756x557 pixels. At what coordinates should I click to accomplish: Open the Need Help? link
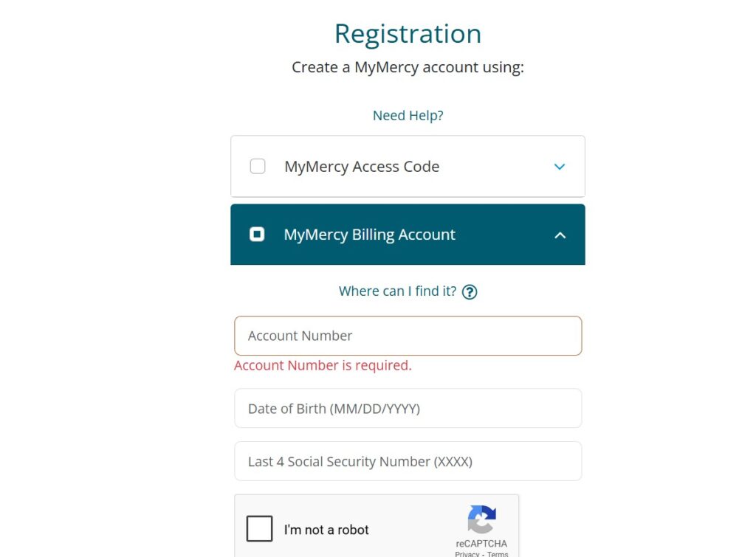click(x=408, y=116)
